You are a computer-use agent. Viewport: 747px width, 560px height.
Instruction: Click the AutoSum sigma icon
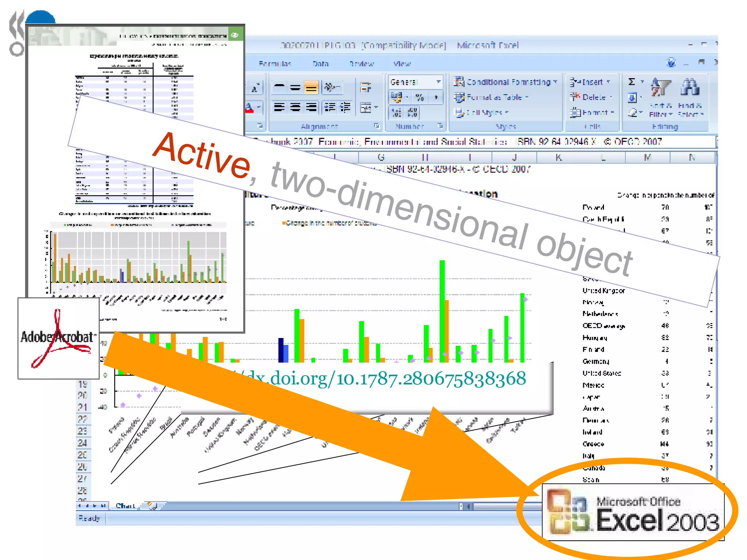coord(632,82)
